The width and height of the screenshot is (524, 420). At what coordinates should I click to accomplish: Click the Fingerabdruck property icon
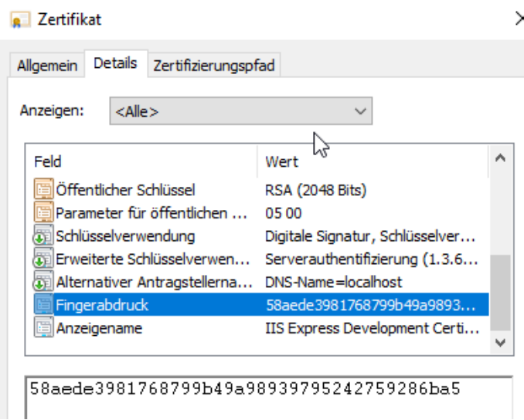click(43, 304)
